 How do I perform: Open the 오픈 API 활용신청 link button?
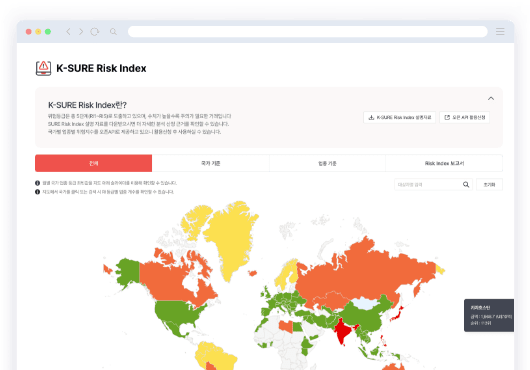(x=464, y=117)
